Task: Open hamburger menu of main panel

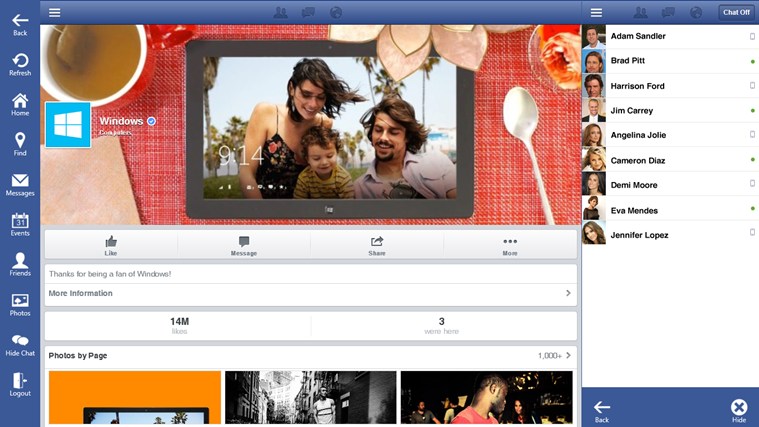Action: [x=55, y=13]
